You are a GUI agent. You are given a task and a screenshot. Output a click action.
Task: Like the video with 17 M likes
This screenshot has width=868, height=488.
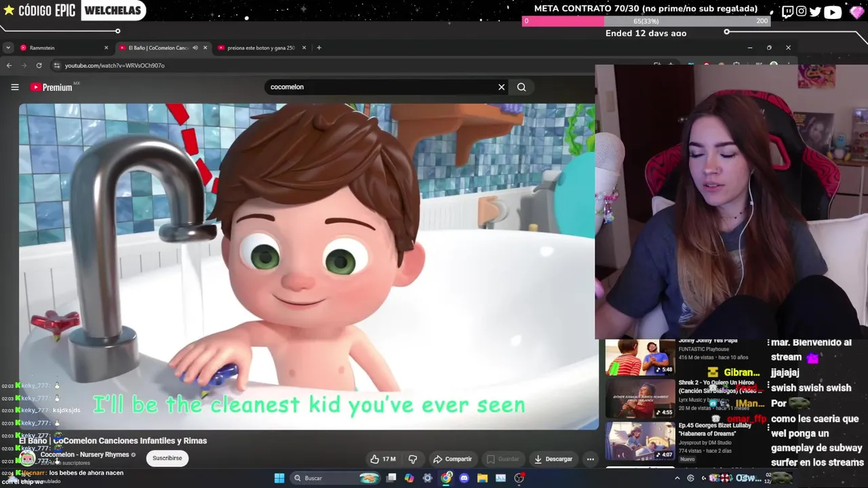point(382,459)
